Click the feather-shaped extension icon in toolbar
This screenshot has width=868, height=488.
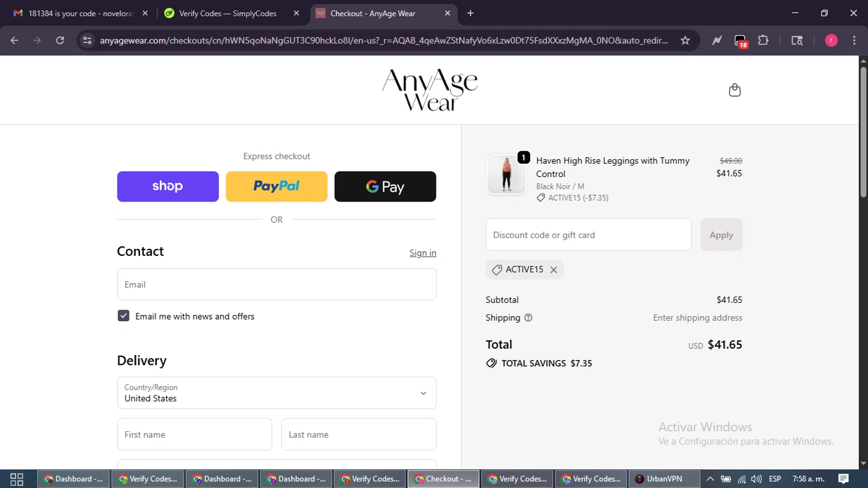coord(717,41)
